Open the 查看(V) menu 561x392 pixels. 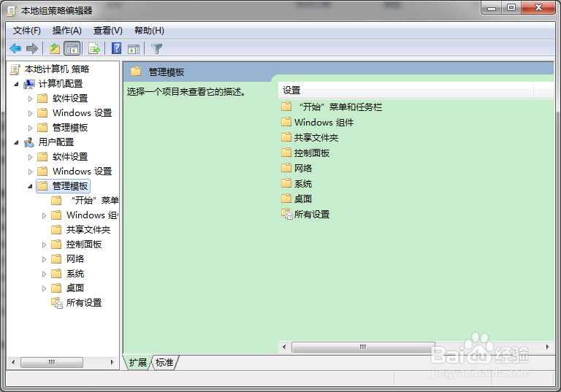(x=107, y=31)
